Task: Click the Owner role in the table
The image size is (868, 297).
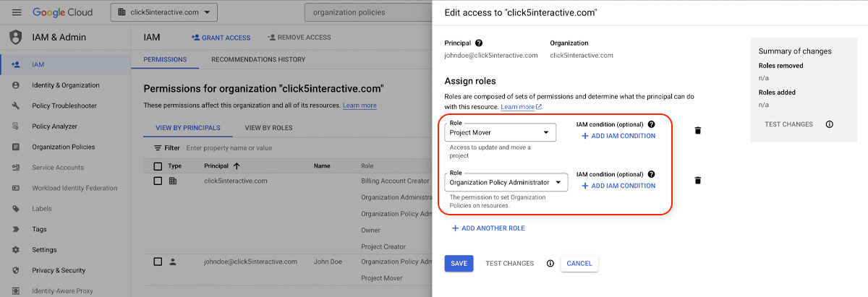Action: (370, 231)
